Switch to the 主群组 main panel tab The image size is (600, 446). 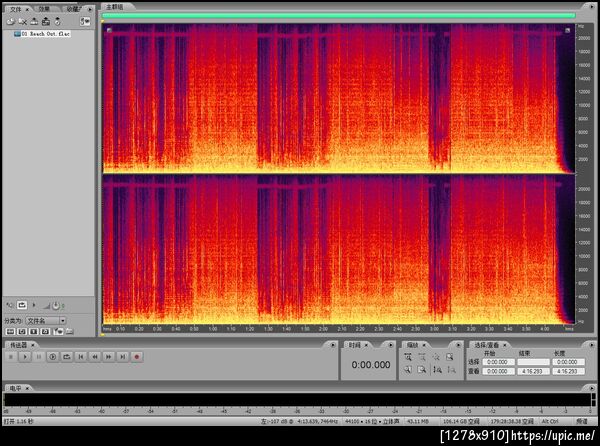tap(115, 7)
